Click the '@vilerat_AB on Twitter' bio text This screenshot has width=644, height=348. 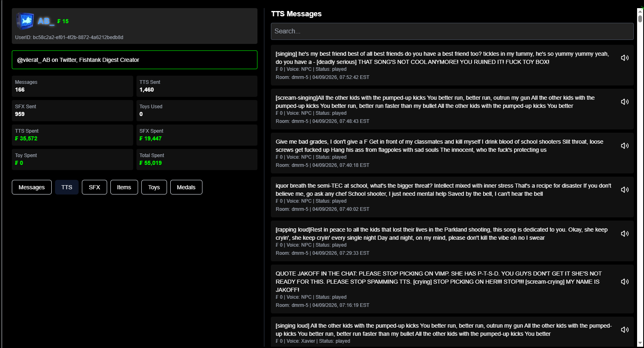click(x=78, y=60)
